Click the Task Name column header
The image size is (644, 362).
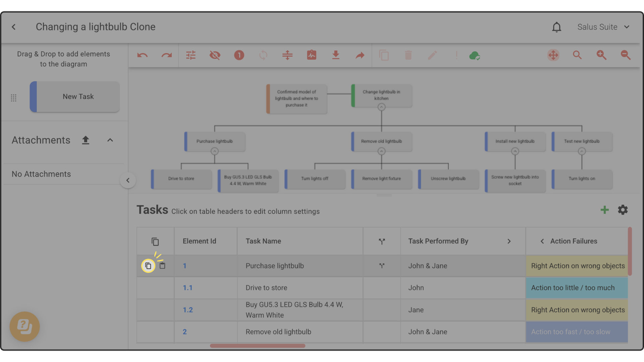coord(263,241)
